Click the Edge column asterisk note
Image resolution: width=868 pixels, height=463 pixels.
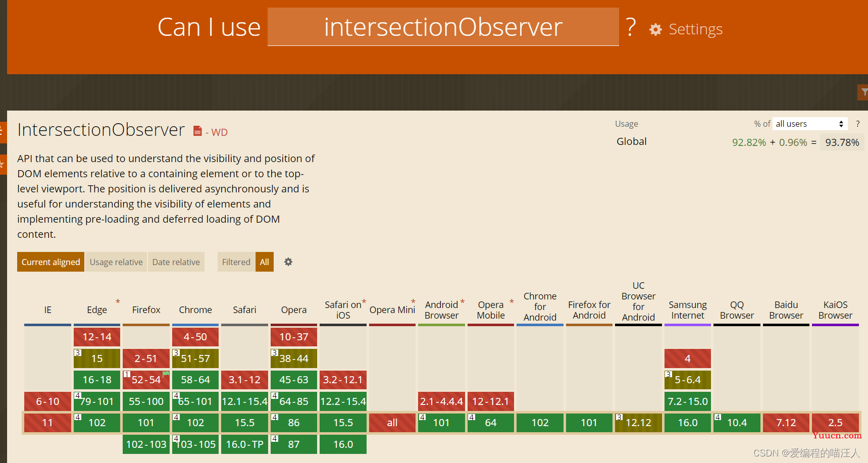pyautogui.click(x=118, y=301)
